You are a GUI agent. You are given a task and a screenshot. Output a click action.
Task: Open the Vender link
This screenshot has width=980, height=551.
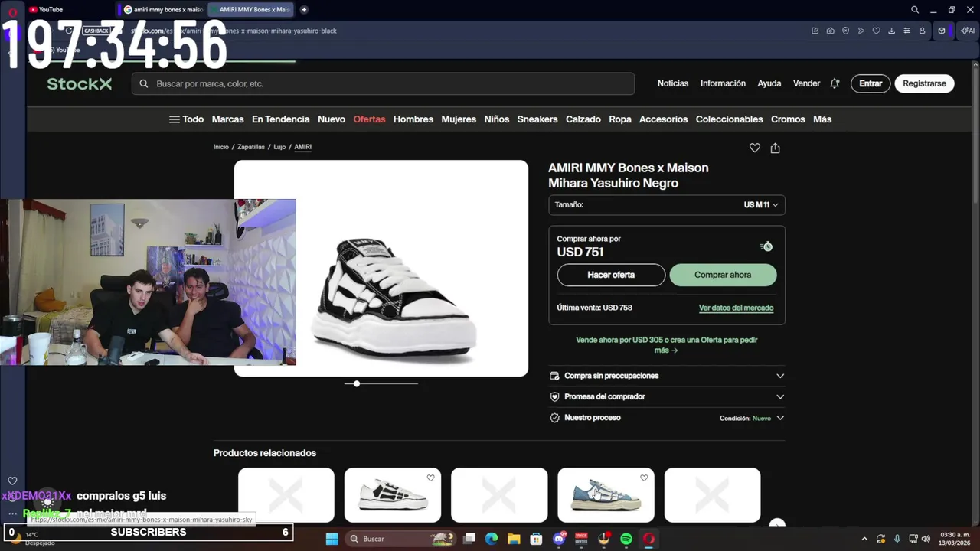(806, 83)
